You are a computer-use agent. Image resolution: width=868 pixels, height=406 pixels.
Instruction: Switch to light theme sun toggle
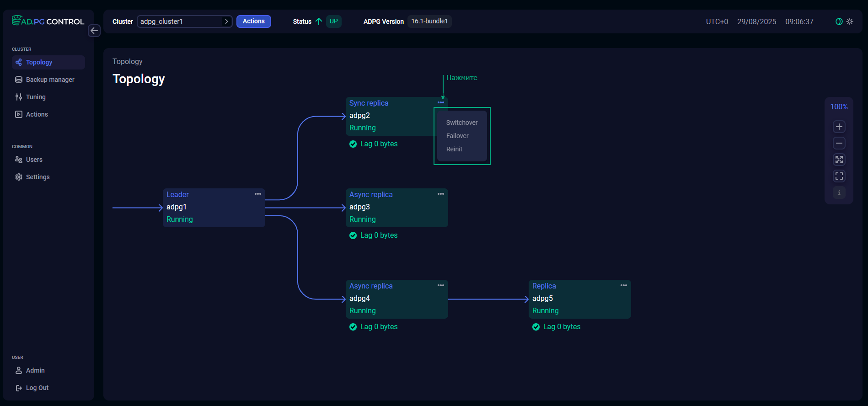pos(850,21)
